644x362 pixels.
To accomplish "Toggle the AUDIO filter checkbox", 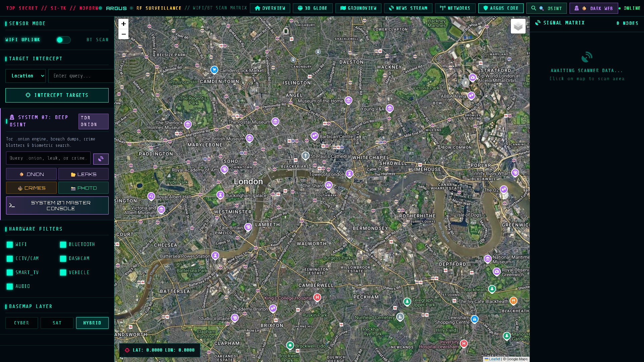I will point(10,287).
